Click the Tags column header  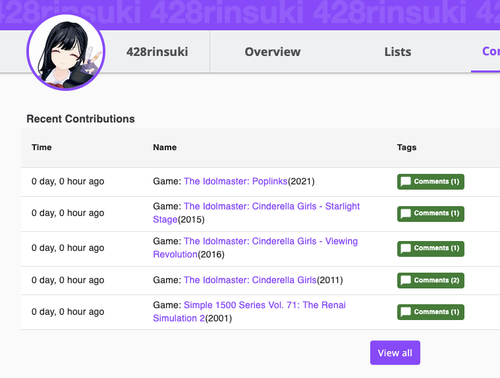[407, 147]
